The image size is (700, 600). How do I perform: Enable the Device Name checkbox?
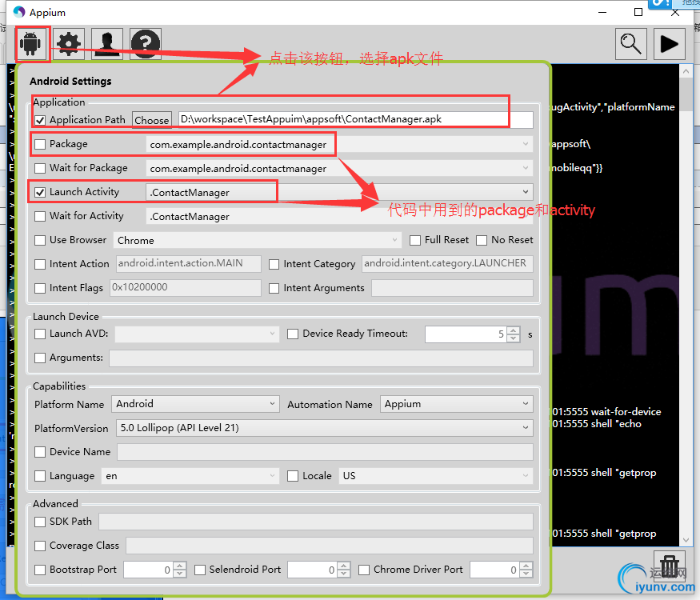pyautogui.click(x=40, y=452)
